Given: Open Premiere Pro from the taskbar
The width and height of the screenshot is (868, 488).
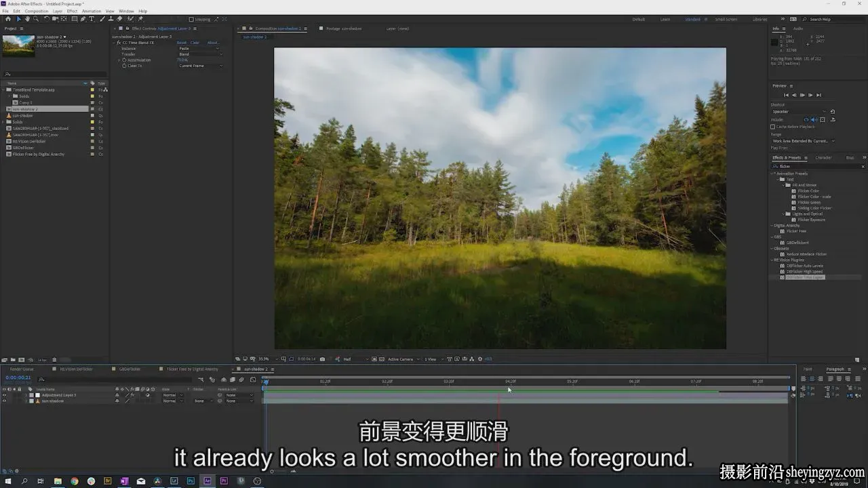Looking at the screenshot, I should [224, 481].
